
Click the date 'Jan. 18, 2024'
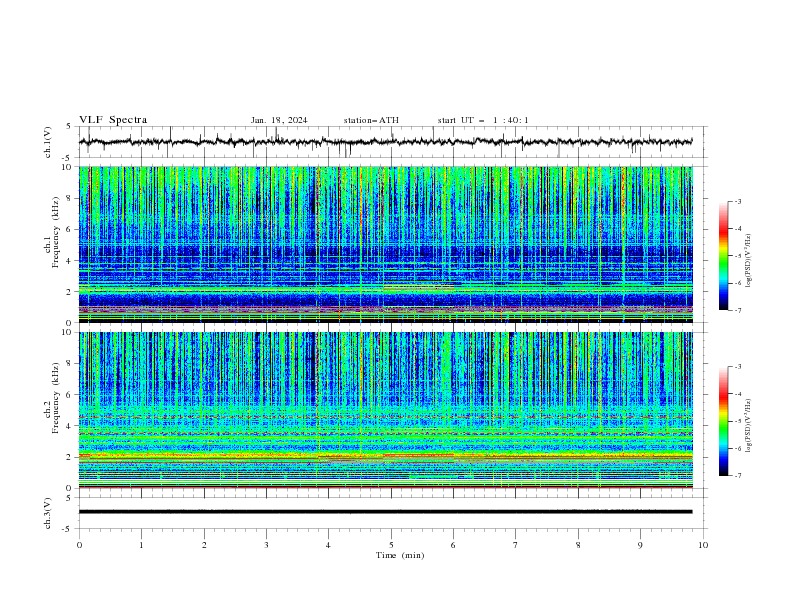coord(279,120)
